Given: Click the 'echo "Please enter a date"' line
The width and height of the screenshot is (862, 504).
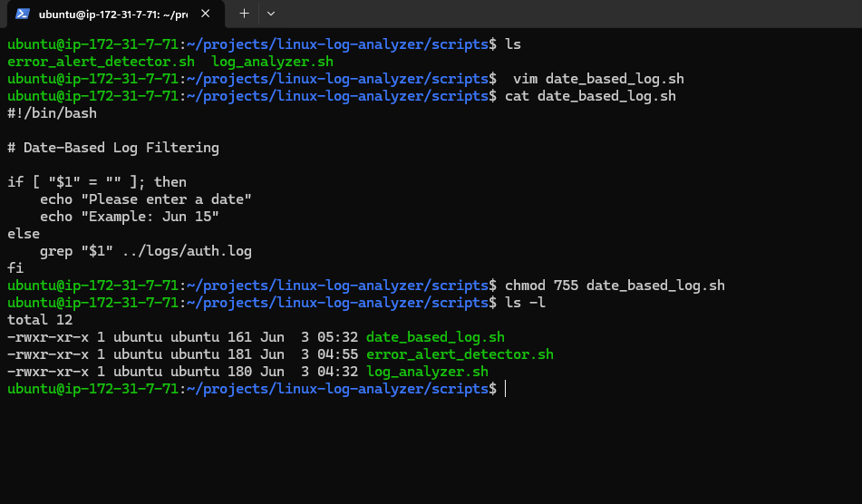Looking at the screenshot, I should pos(146,199).
